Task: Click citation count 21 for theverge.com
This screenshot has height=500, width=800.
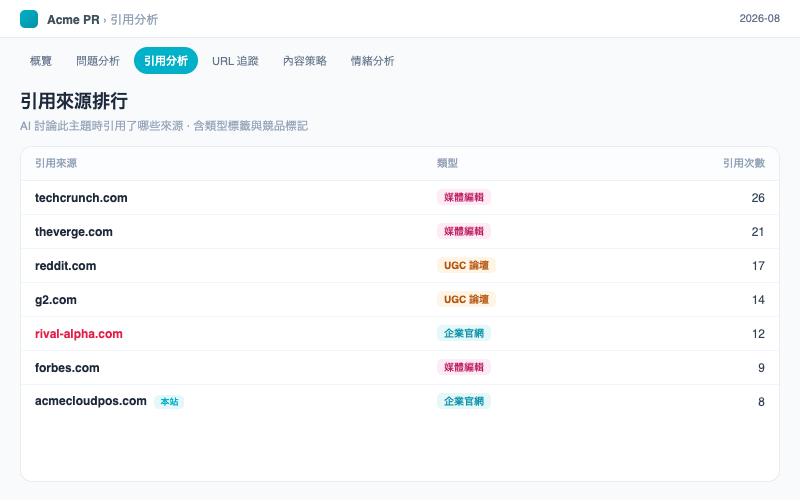Action: click(758, 232)
